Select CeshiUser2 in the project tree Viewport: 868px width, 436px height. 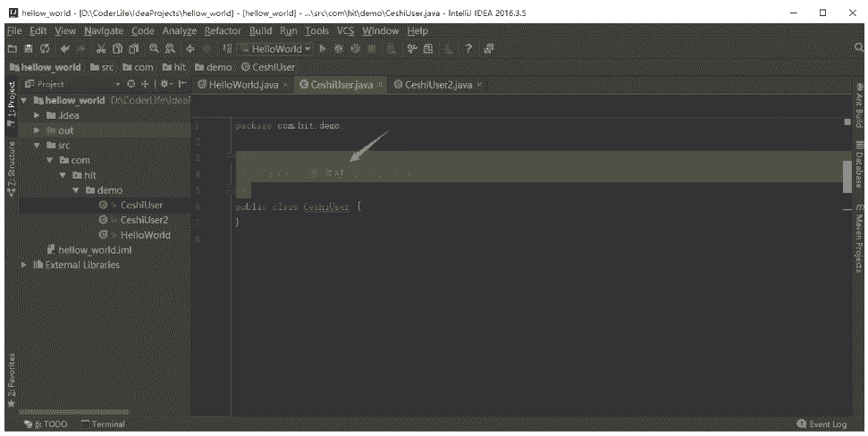click(x=144, y=220)
